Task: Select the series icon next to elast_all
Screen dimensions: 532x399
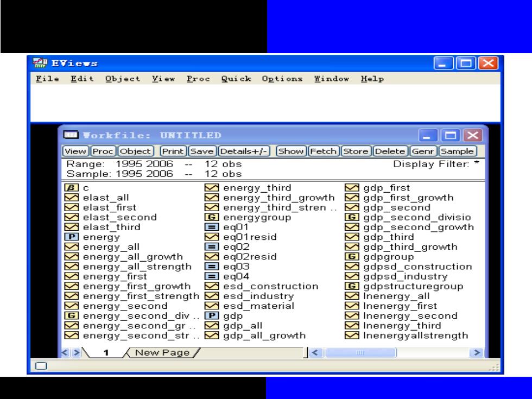Action: pos(71,198)
